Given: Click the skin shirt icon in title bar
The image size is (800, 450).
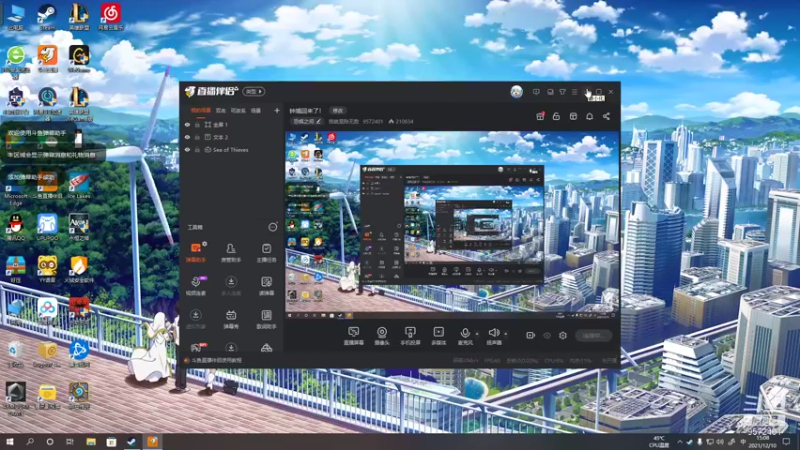Looking at the screenshot, I should pyautogui.click(x=562, y=92).
